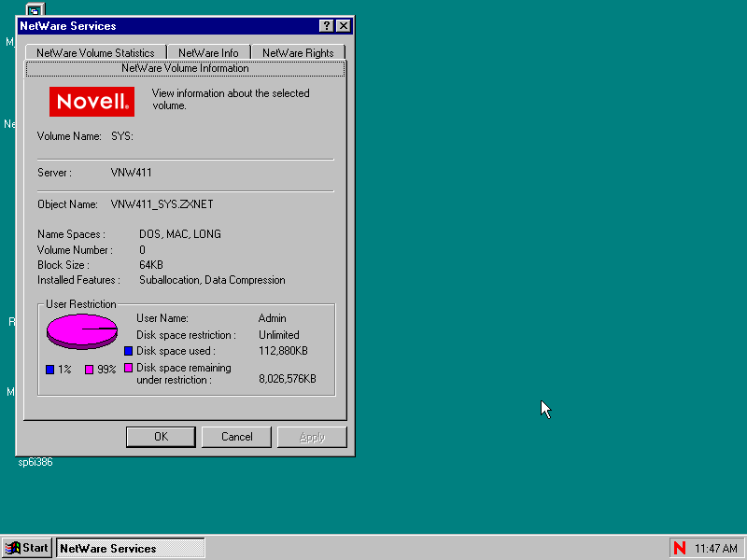This screenshot has height=560, width=747.
Task: Click the Volume Number value 0
Action: pos(143,250)
